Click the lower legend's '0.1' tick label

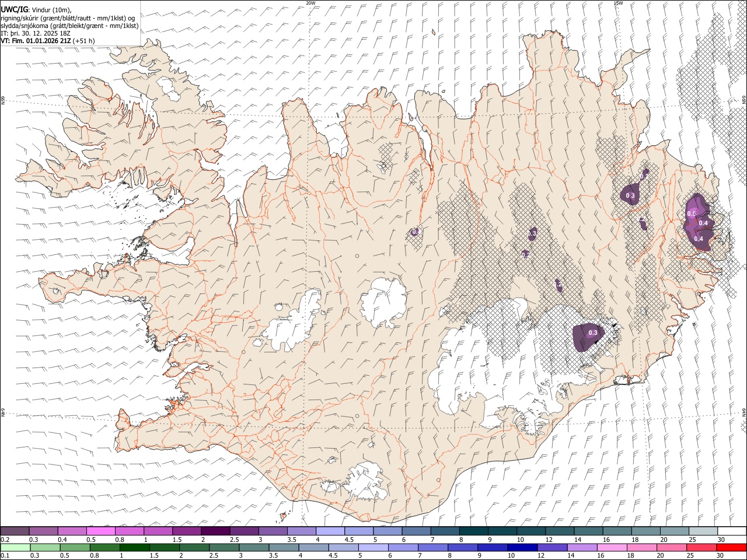[x=5, y=556]
